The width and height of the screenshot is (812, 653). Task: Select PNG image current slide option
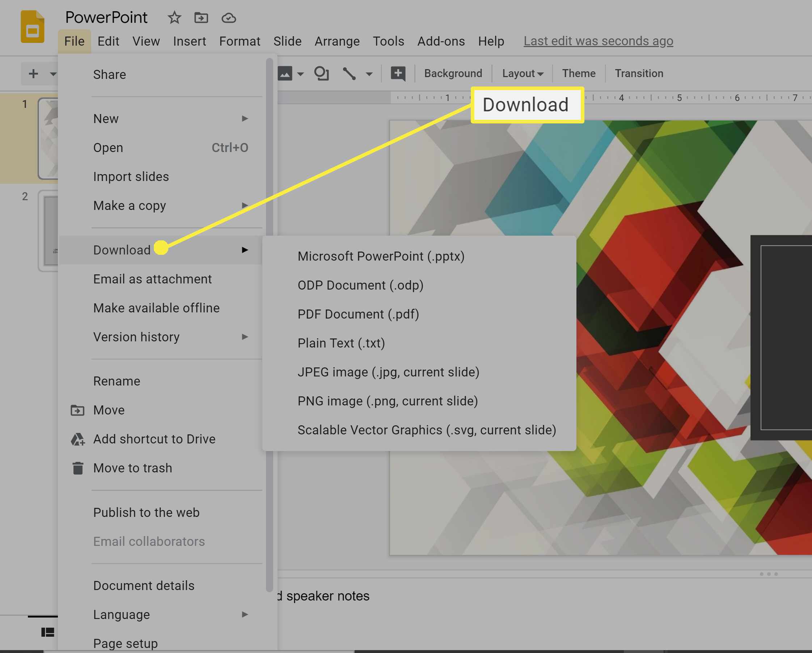(388, 400)
